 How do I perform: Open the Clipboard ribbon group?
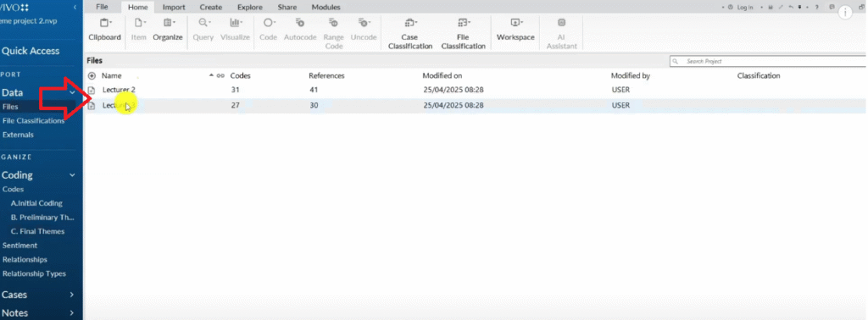click(x=104, y=30)
